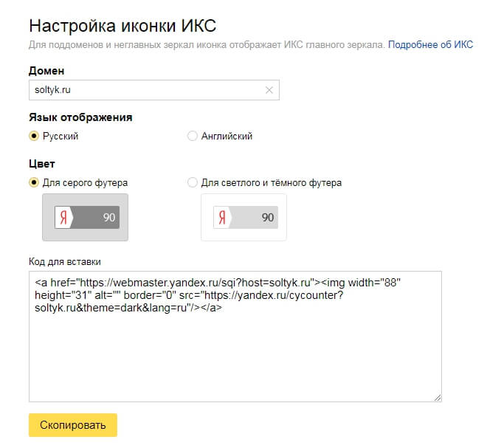Click the Домен label
The width and height of the screenshot is (501, 448).
[46, 71]
